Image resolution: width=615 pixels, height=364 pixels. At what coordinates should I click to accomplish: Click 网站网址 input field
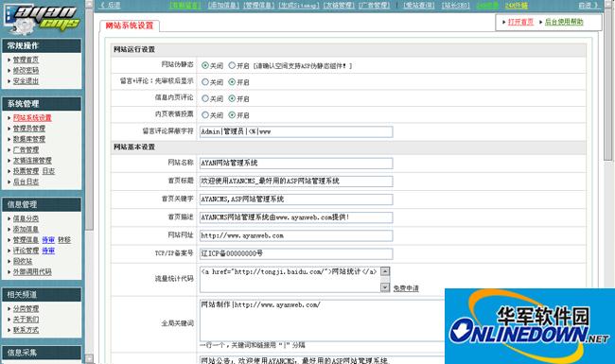click(296, 235)
